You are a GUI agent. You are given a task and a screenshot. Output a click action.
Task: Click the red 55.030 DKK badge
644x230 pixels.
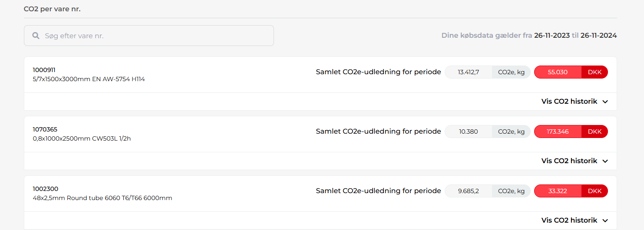click(571, 72)
